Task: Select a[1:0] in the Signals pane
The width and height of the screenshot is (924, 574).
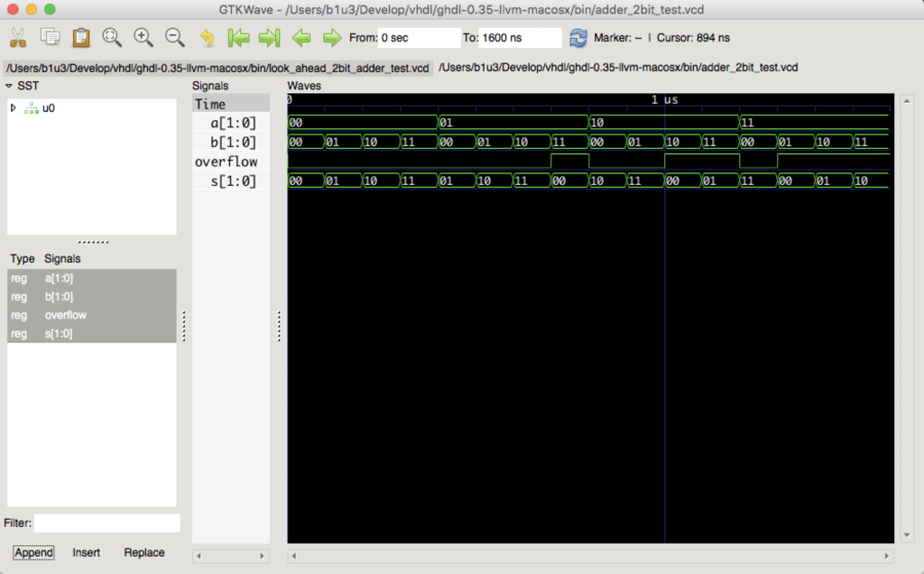Action: tap(231, 123)
